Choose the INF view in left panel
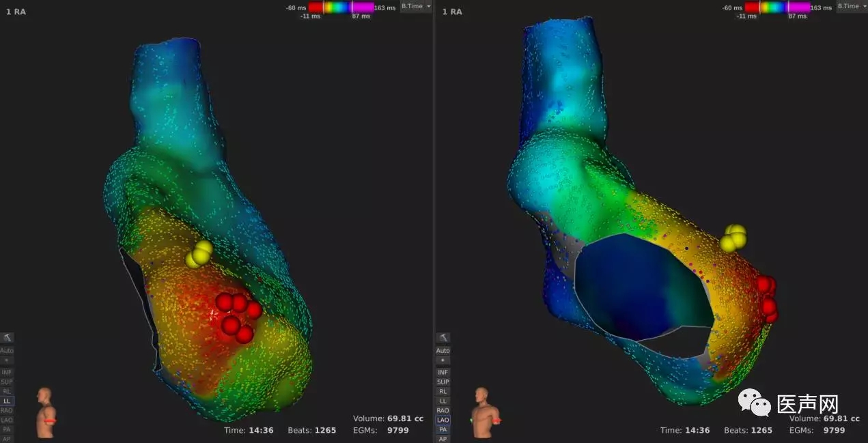The height and width of the screenshot is (443, 868). pyautogui.click(x=6, y=372)
